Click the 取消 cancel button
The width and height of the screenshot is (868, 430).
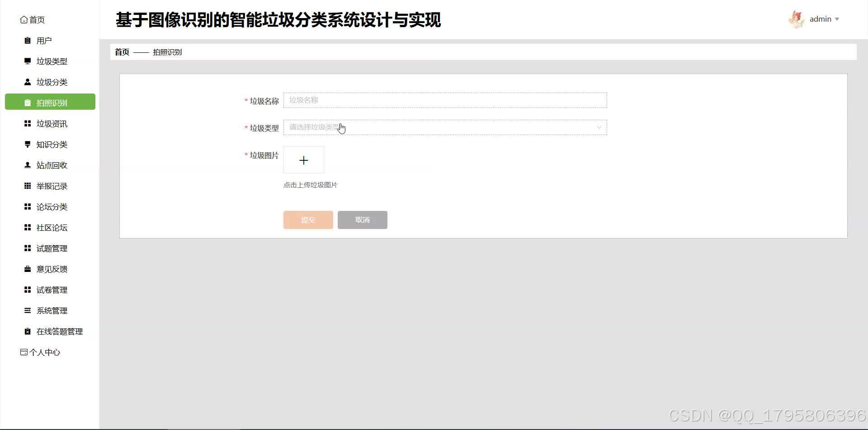click(362, 220)
